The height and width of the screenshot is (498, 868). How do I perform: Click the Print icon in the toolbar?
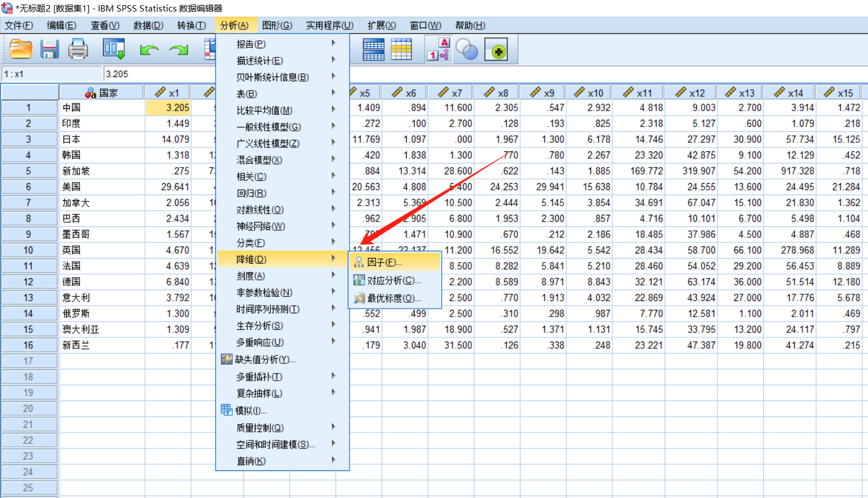78,50
